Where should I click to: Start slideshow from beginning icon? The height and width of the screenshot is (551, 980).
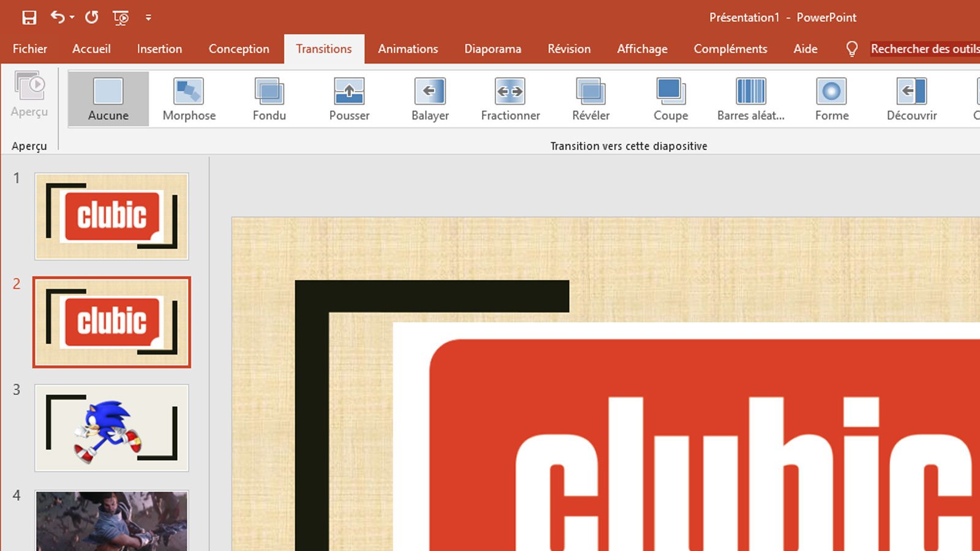(121, 18)
